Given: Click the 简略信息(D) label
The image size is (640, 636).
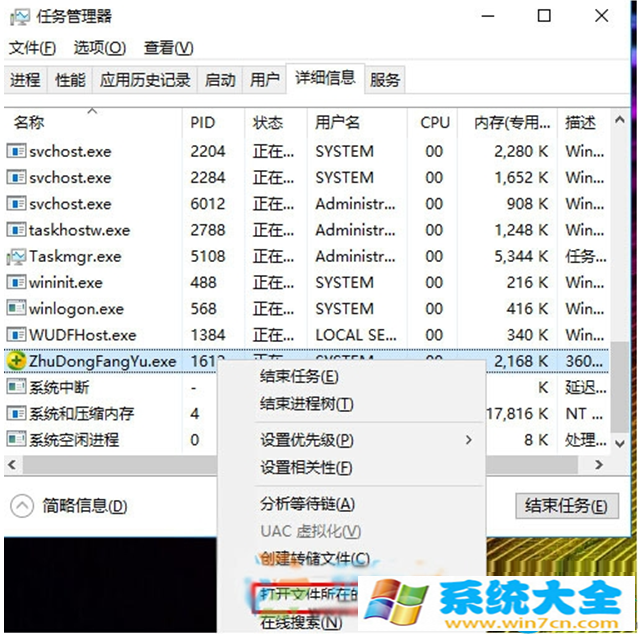Looking at the screenshot, I should [85, 506].
